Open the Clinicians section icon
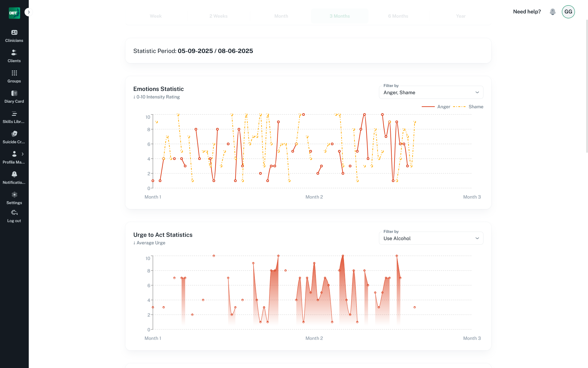Screen dimensions: 588x368 14,32
